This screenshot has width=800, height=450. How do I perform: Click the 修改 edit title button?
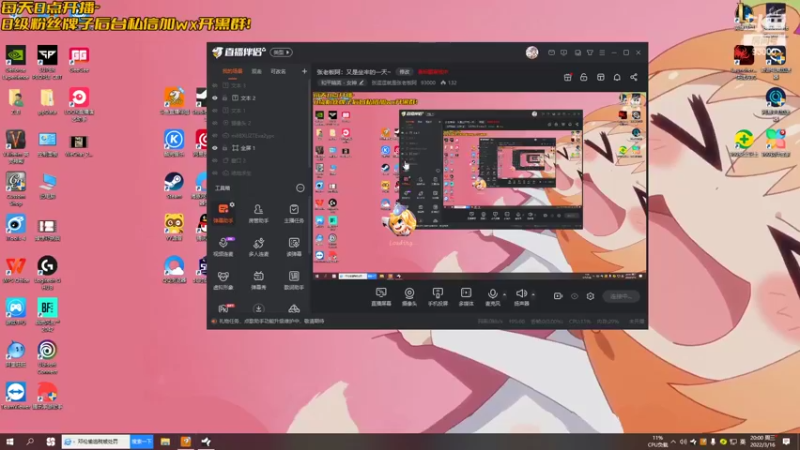click(x=405, y=72)
